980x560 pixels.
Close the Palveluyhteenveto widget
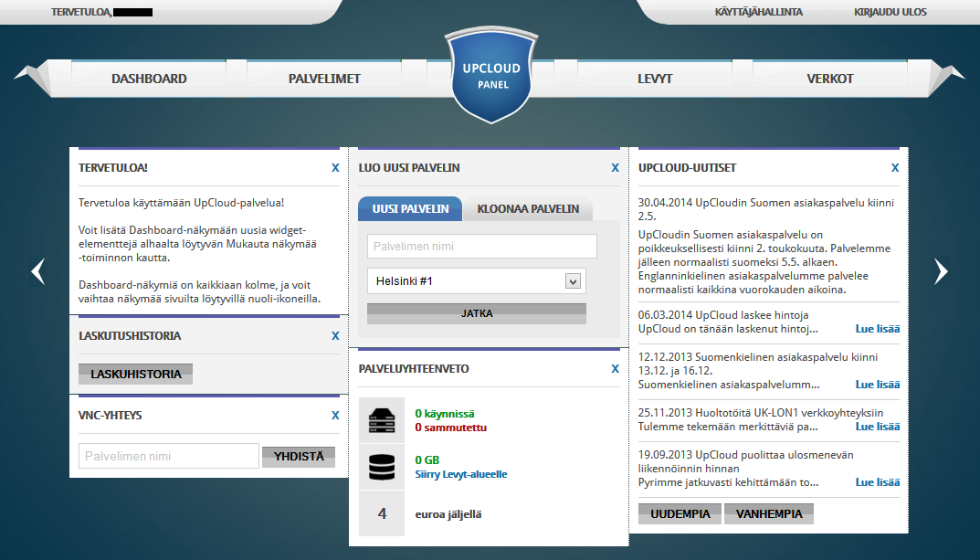615,369
